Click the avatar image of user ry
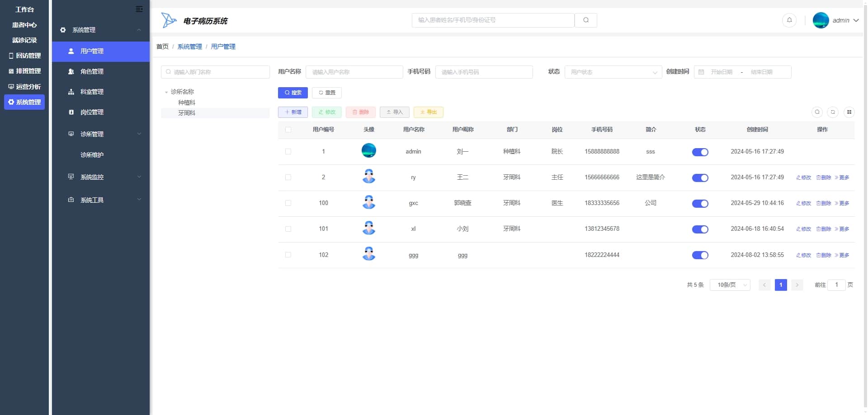This screenshot has height=415, width=868. coord(369,176)
